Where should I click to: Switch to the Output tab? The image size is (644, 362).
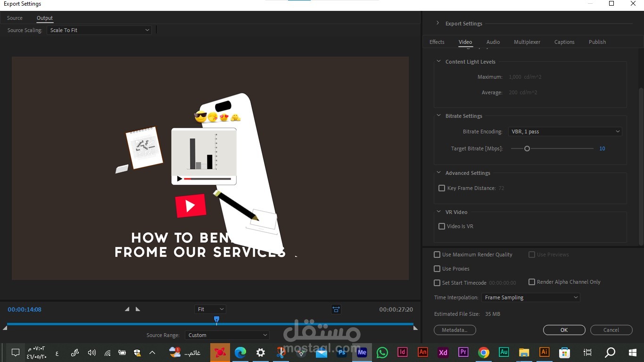tap(45, 18)
